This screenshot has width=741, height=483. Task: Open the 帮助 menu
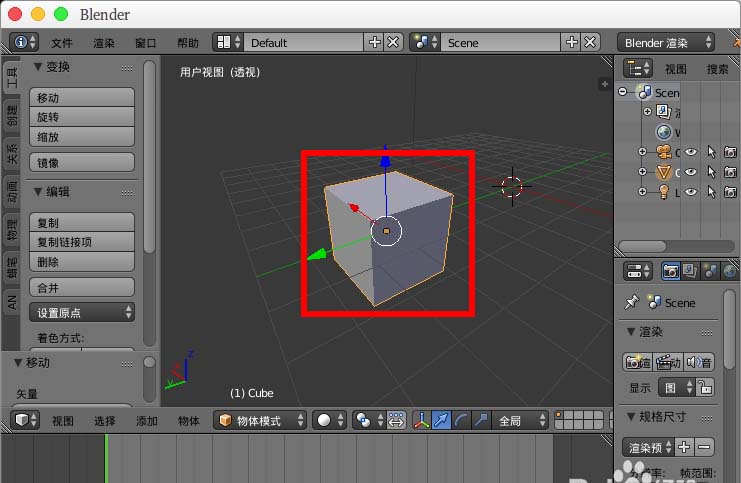(x=188, y=43)
